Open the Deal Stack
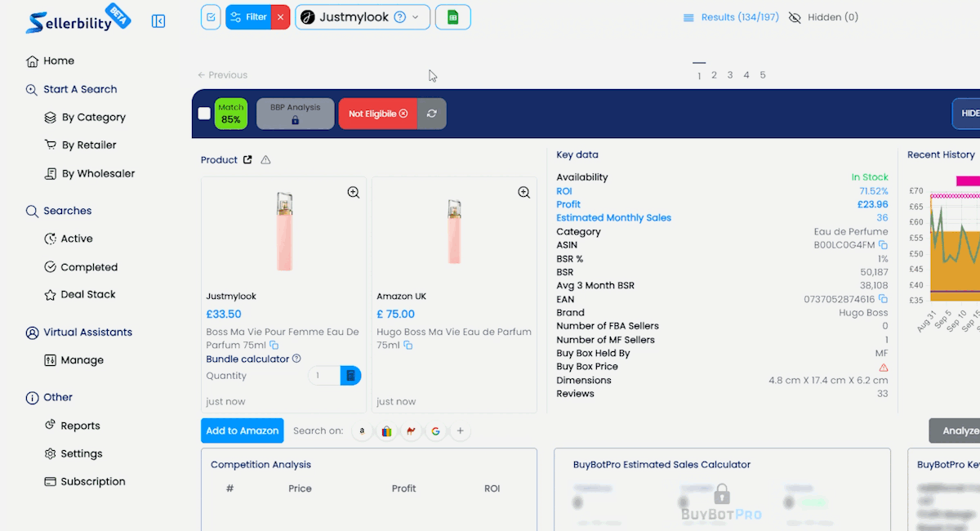Image resolution: width=980 pixels, height=531 pixels. (x=80, y=295)
